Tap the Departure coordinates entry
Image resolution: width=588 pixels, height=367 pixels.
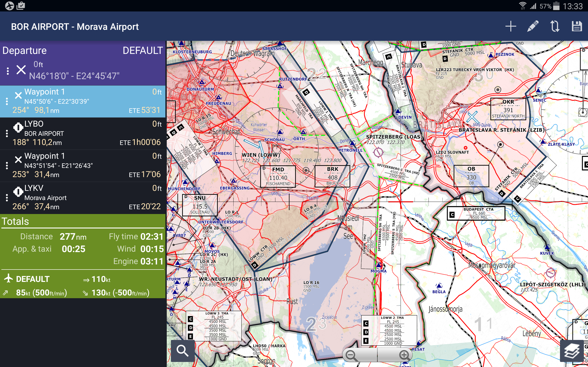click(74, 76)
